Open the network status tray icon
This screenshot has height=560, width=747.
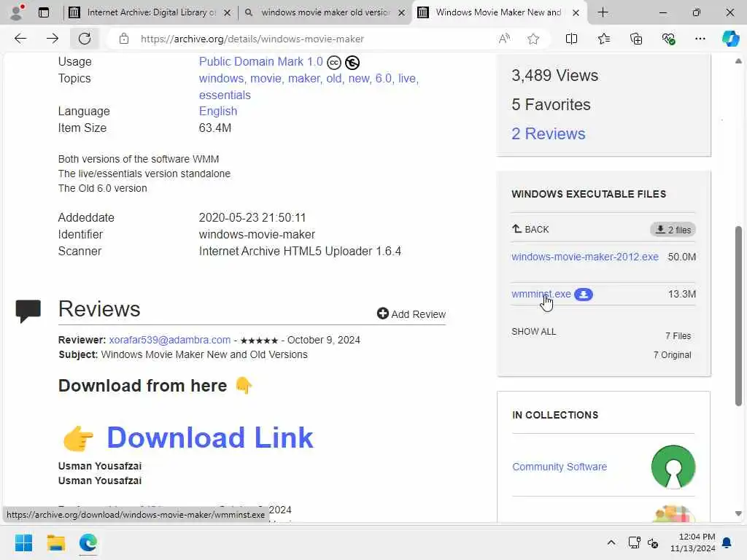634,542
